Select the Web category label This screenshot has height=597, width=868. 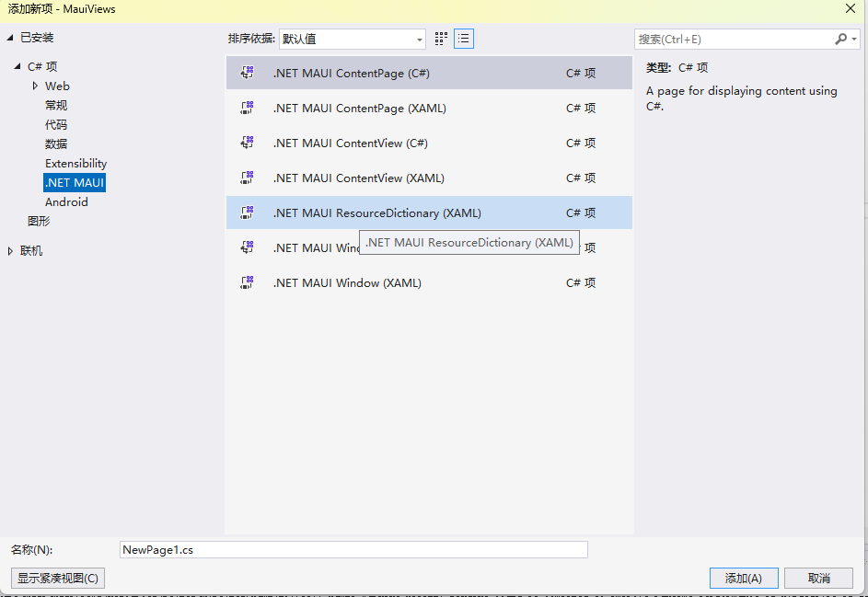tap(58, 86)
